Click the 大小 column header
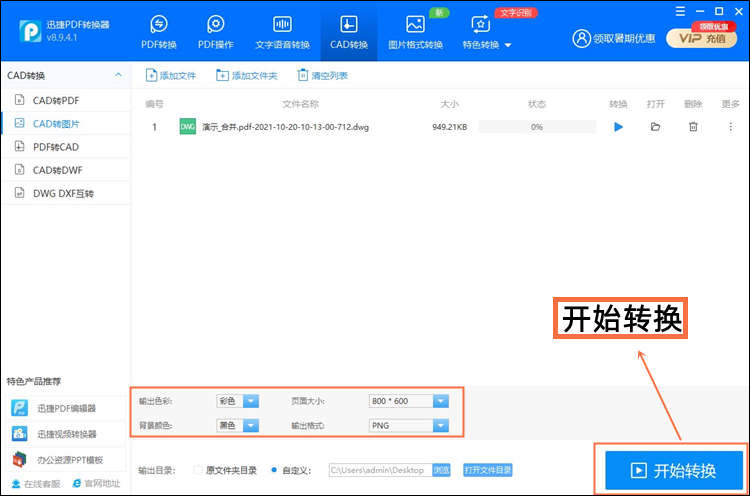Screen dimensions: 750x496 [x=450, y=104]
